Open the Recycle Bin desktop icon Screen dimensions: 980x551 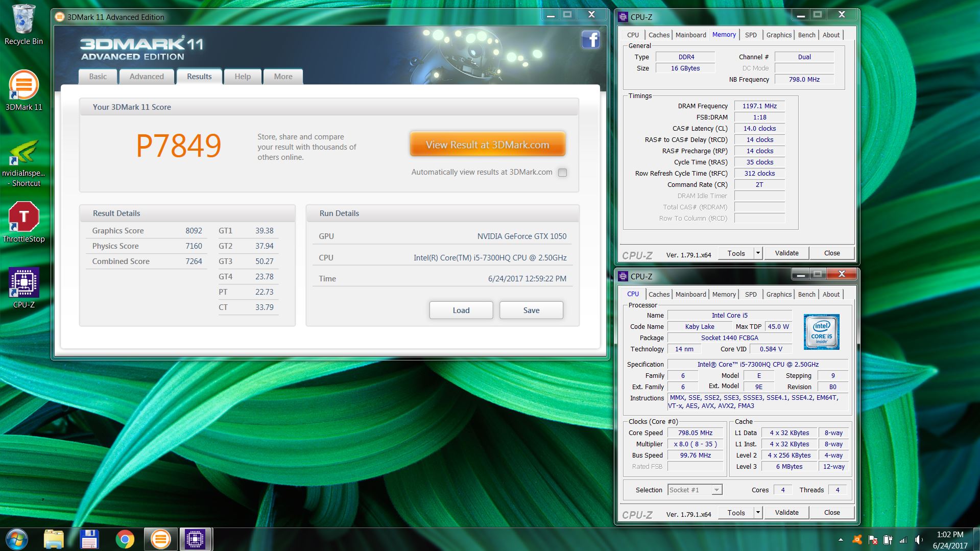23,25
